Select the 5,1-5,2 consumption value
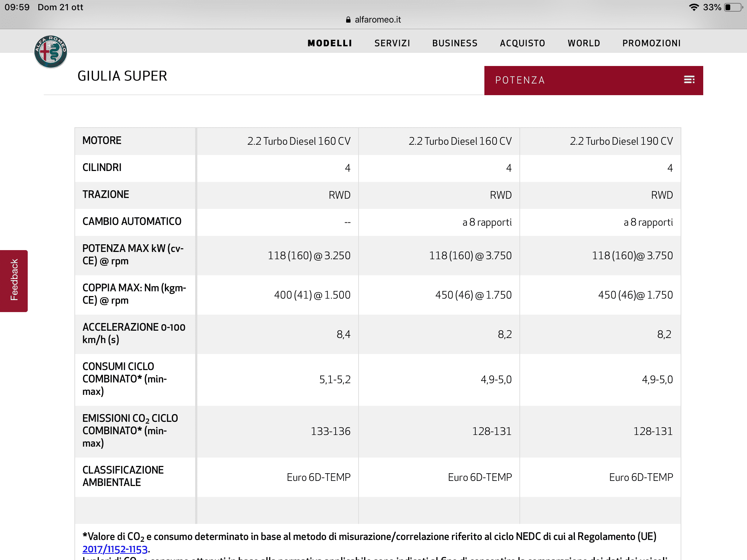This screenshot has width=747, height=560. coord(335,380)
